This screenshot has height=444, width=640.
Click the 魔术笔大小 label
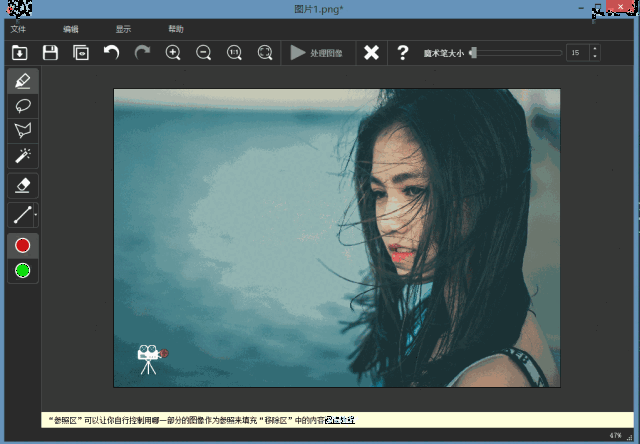point(444,53)
